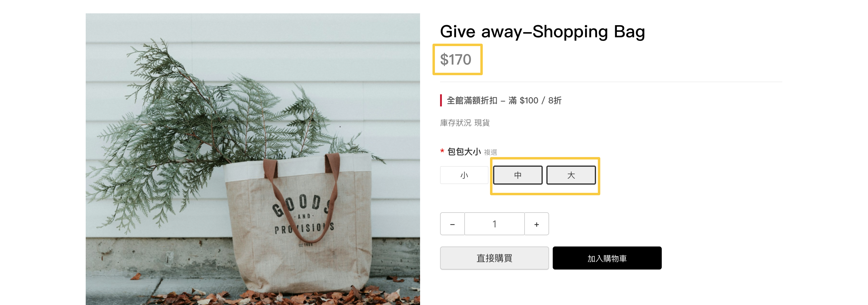Click the red promotion bar marker
The height and width of the screenshot is (305, 868).
click(x=441, y=101)
